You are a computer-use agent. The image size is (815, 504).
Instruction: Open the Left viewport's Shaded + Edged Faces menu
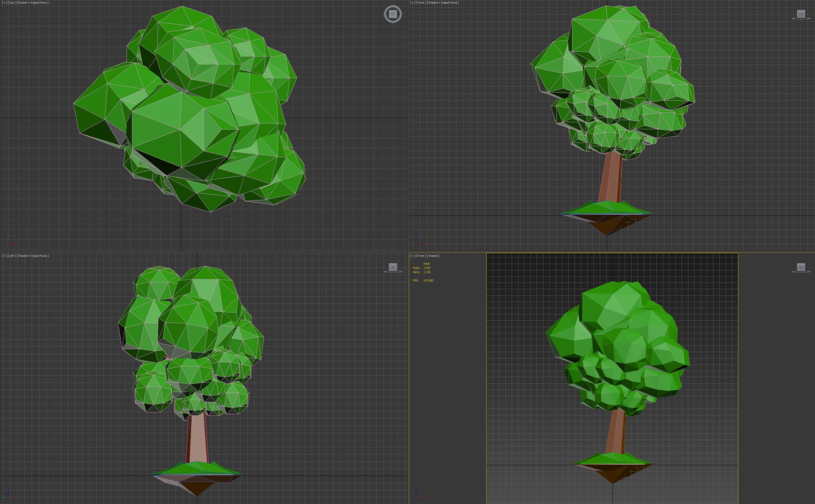pyautogui.click(x=33, y=256)
